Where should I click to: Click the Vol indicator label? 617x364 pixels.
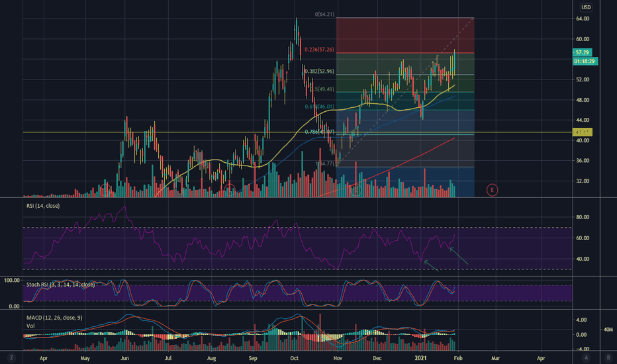click(x=30, y=326)
